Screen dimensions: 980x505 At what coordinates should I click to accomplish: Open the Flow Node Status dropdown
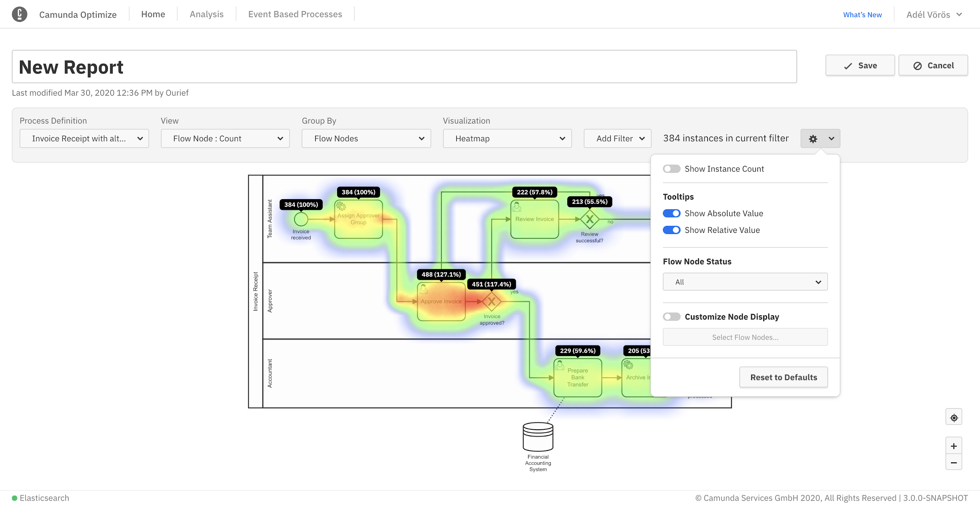click(x=745, y=282)
